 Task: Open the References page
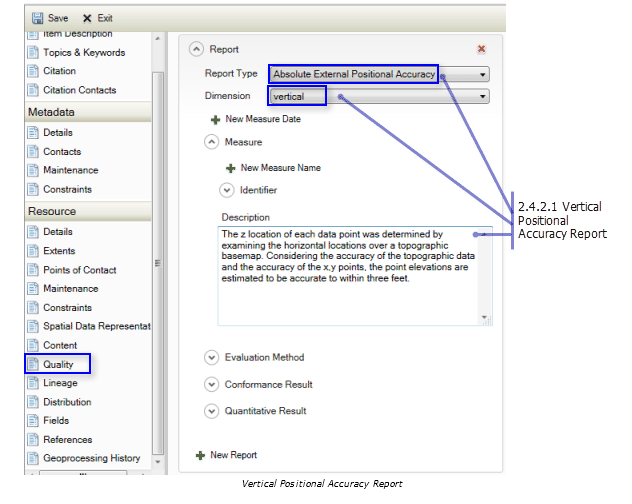(68, 439)
